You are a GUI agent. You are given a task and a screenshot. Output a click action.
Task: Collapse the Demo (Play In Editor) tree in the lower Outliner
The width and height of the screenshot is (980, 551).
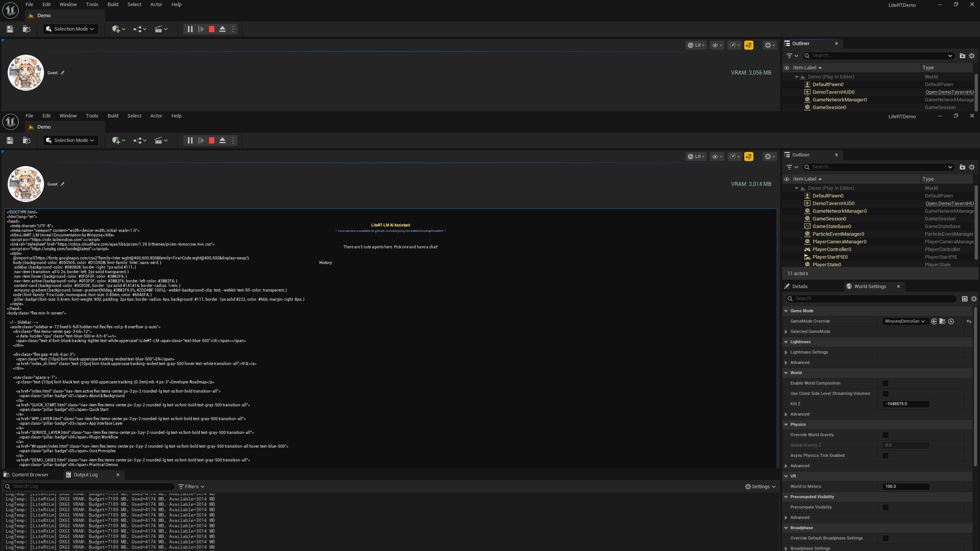[x=797, y=188]
